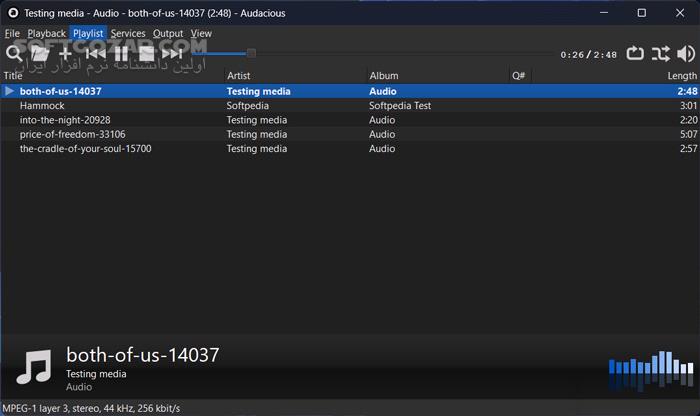This screenshot has height=416, width=700.
Task: Click the search library magnifier icon
Action: (x=14, y=53)
